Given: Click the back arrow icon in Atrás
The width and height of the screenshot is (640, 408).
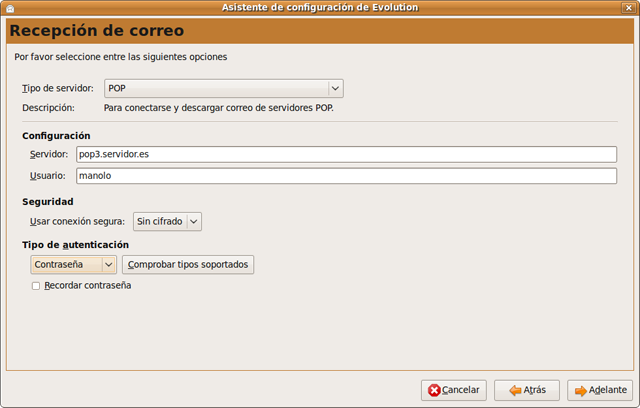Looking at the screenshot, I should 512,390.
